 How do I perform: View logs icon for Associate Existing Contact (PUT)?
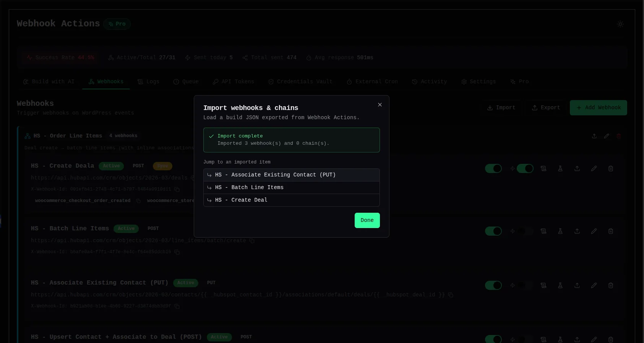543,285
